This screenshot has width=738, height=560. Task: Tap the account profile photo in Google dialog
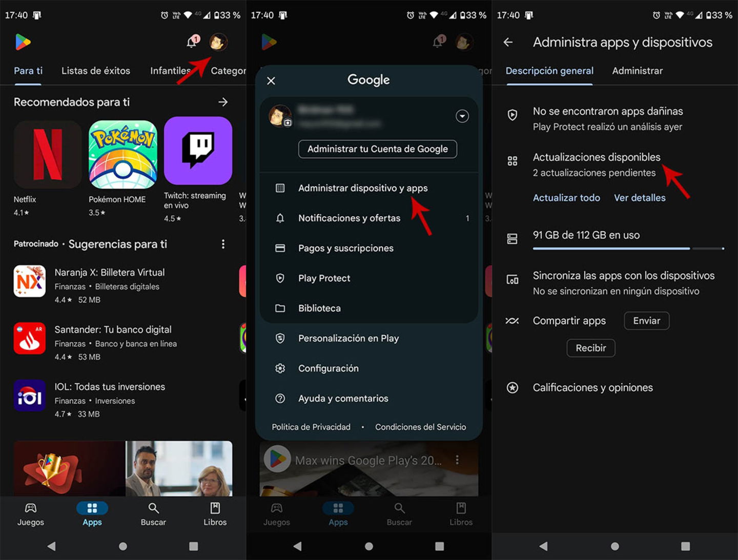[x=280, y=115]
